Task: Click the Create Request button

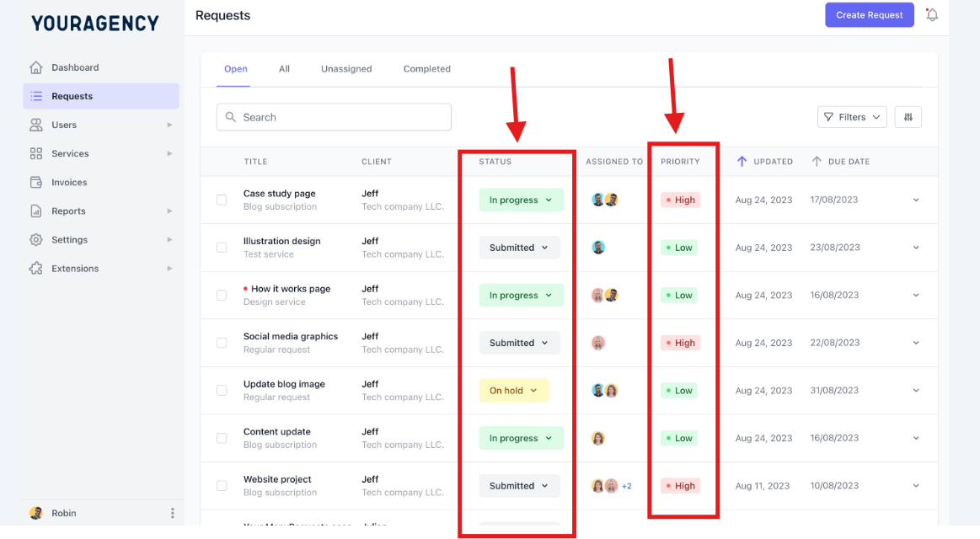Action: pyautogui.click(x=870, y=15)
